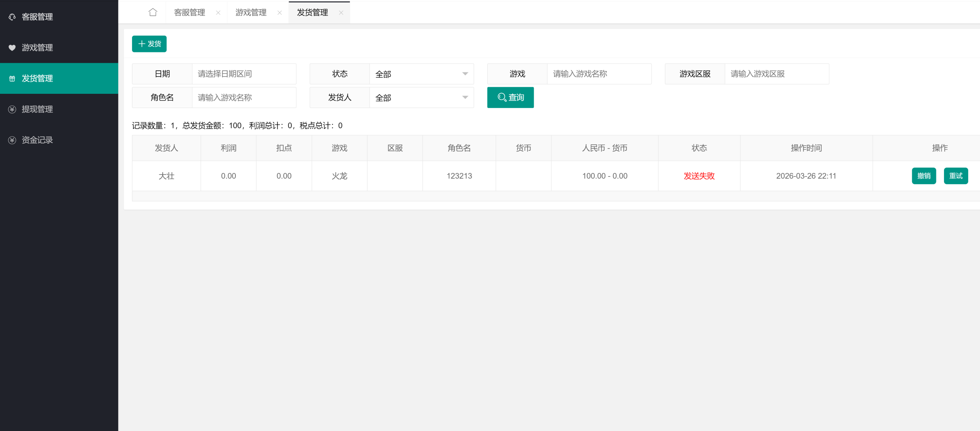This screenshot has width=980, height=431.
Task: Switch to the 客服管理 tab
Action: (189, 13)
